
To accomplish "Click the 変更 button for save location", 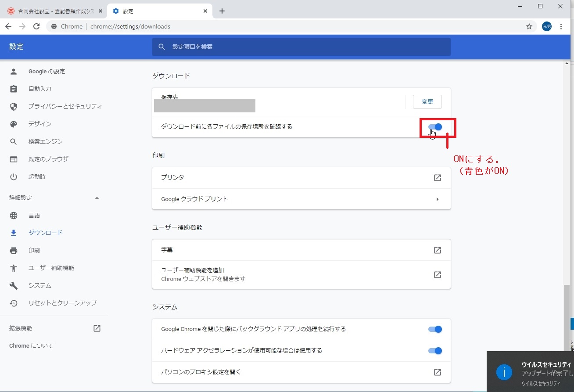I will point(427,102).
